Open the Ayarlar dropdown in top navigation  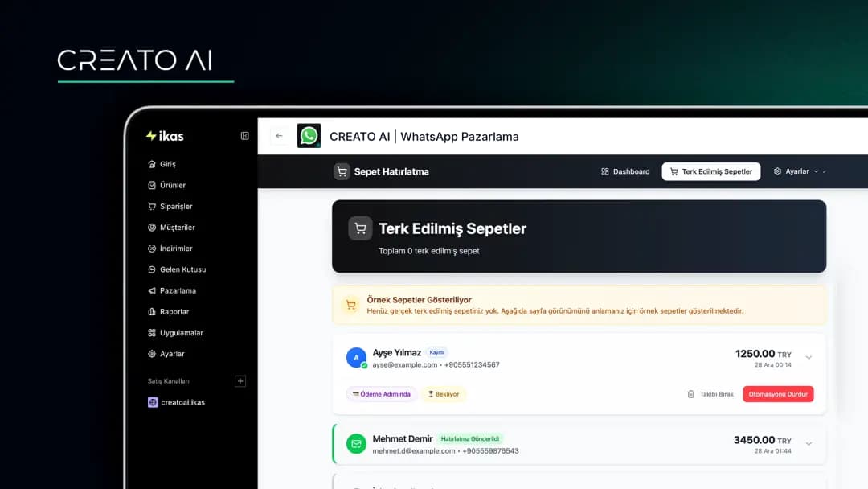tap(799, 171)
